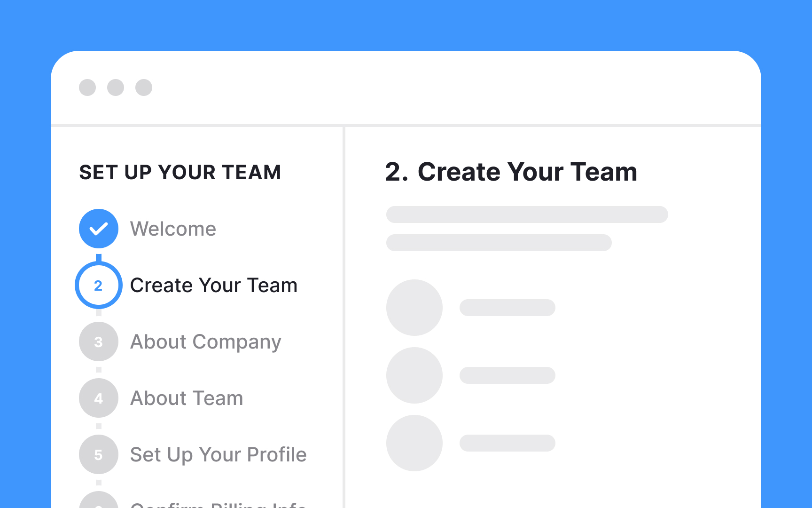Select Set Up Your Profile step

(218, 455)
